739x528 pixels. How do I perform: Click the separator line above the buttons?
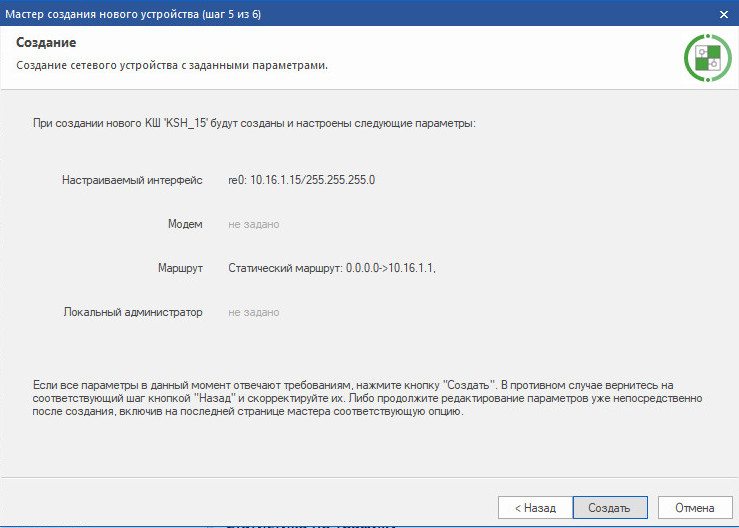pos(369,479)
